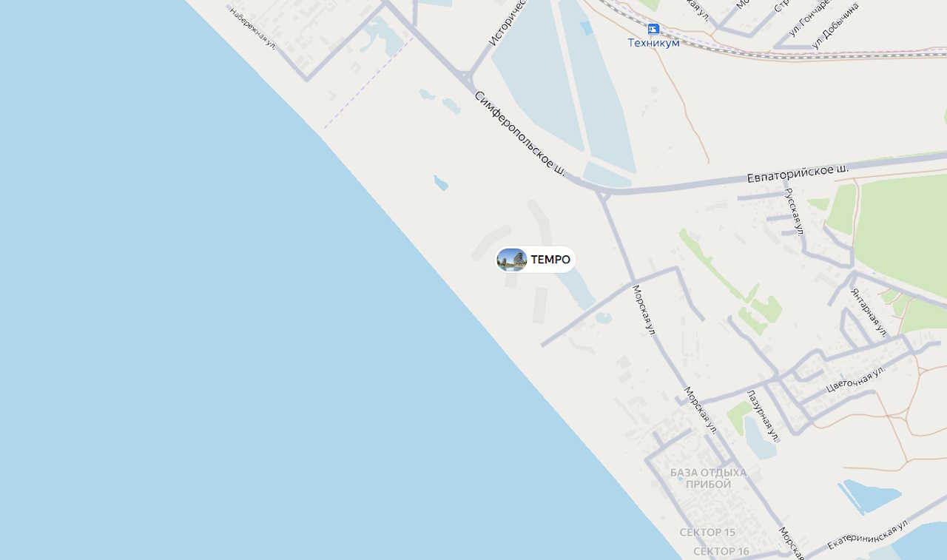The height and width of the screenshot is (560, 947).
Task: Click the small blue pond below Симферопольское шоссе
Action: 441,183
